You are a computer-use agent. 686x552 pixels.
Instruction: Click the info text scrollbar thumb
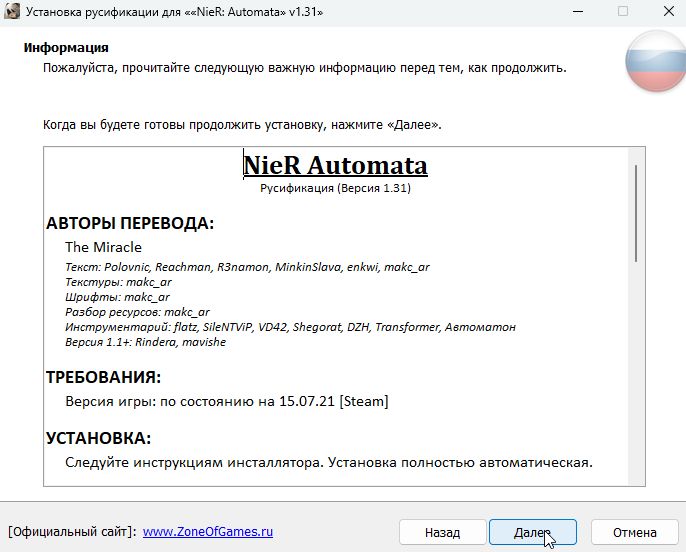pos(636,213)
